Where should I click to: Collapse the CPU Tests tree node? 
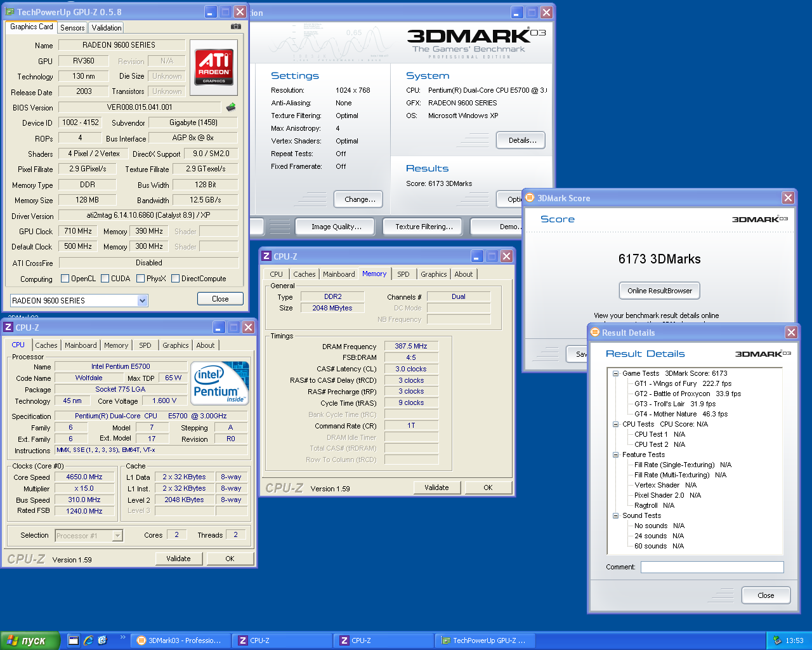tap(615, 424)
